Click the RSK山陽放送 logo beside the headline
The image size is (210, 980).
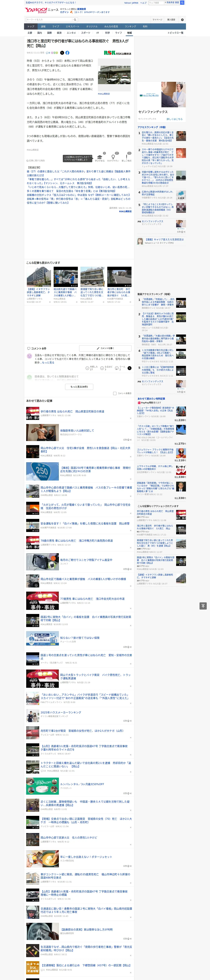point(118,53)
